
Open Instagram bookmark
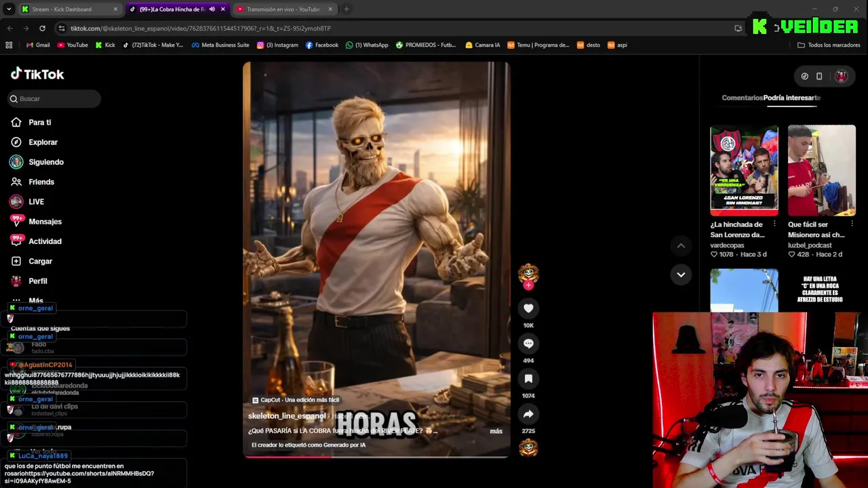coord(277,45)
